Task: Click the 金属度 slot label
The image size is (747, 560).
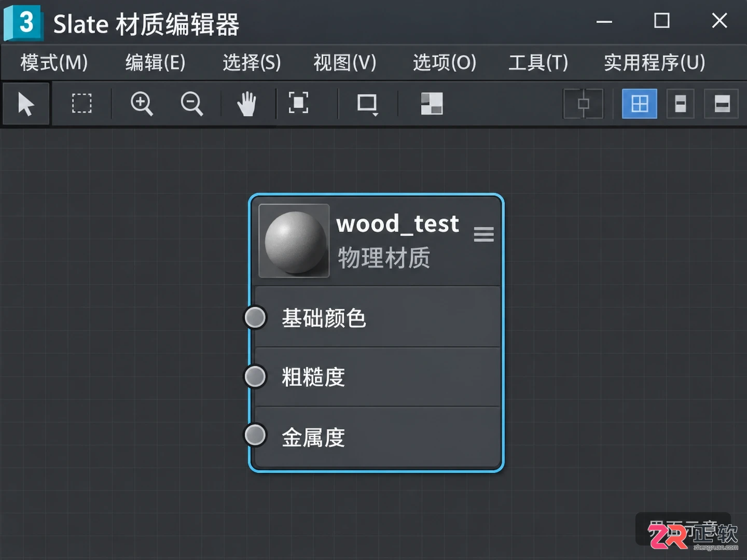Action: (313, 437)
